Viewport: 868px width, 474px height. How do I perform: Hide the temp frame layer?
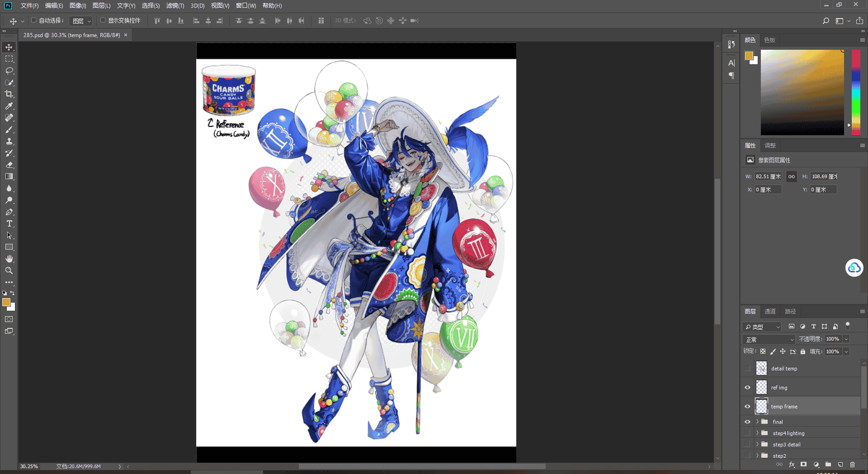747,407
